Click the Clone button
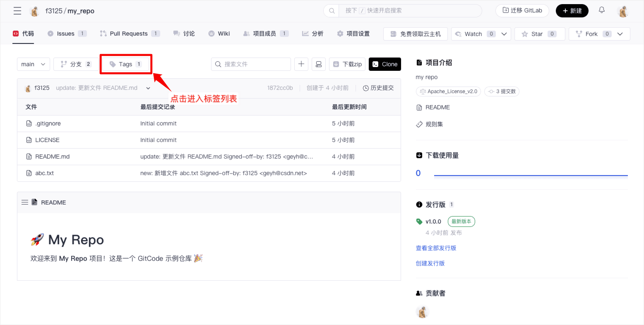644x325 pixels. pos(385,64)
